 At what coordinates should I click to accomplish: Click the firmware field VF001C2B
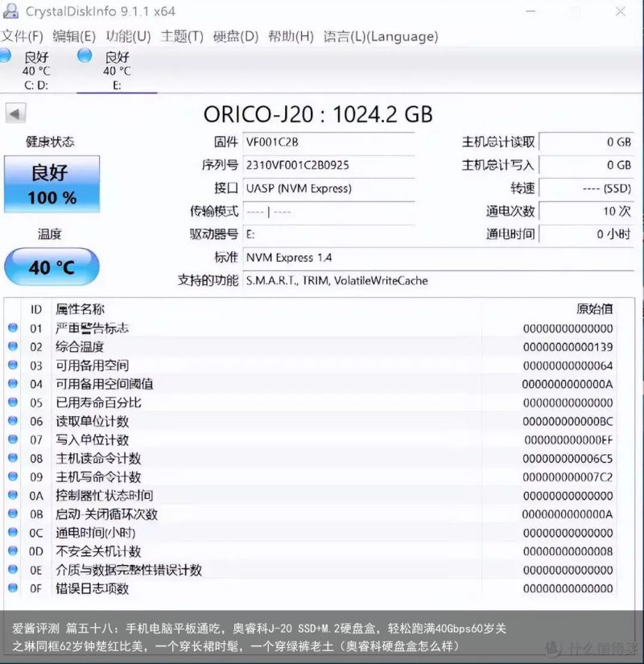pos(328,142)
